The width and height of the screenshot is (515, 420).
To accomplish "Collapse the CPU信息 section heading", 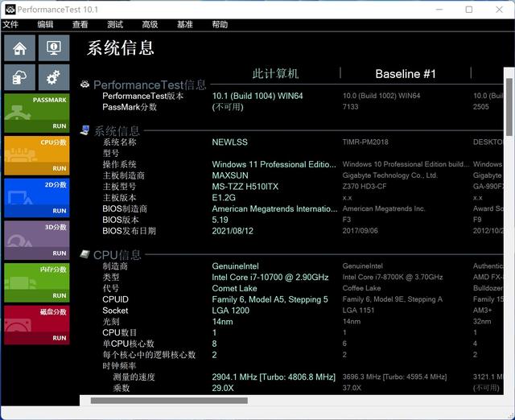I will [117, 255].
